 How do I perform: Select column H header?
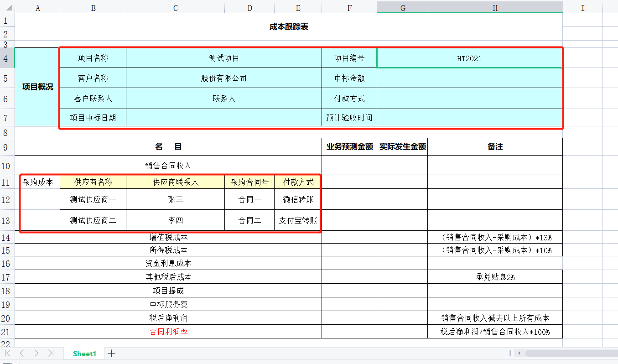[495, 8]
